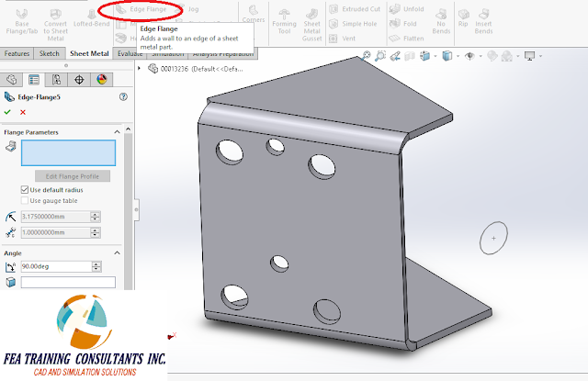Accept Edge-Flange5 with green checkmark
The image size is (588, 381).
click(7, 112)
